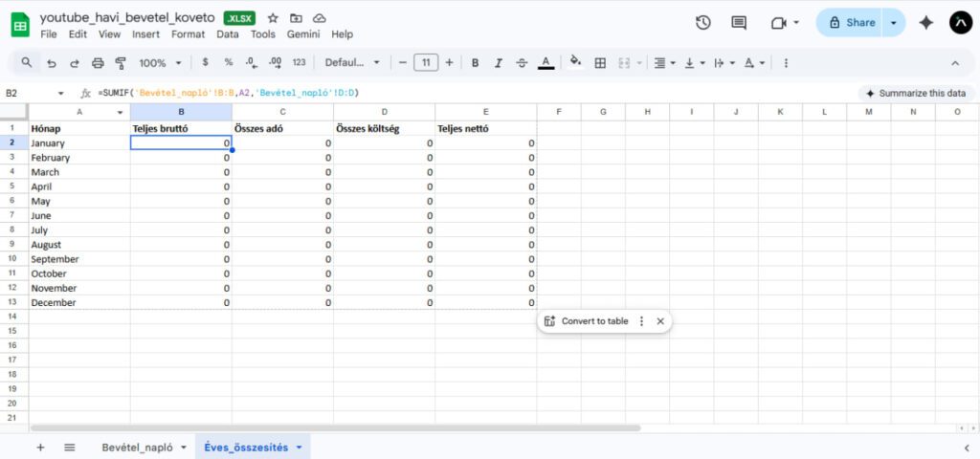This screenshot has height=459, width=980.
Task: Open the all sheets list icon
Action: (x=70, y=448)
